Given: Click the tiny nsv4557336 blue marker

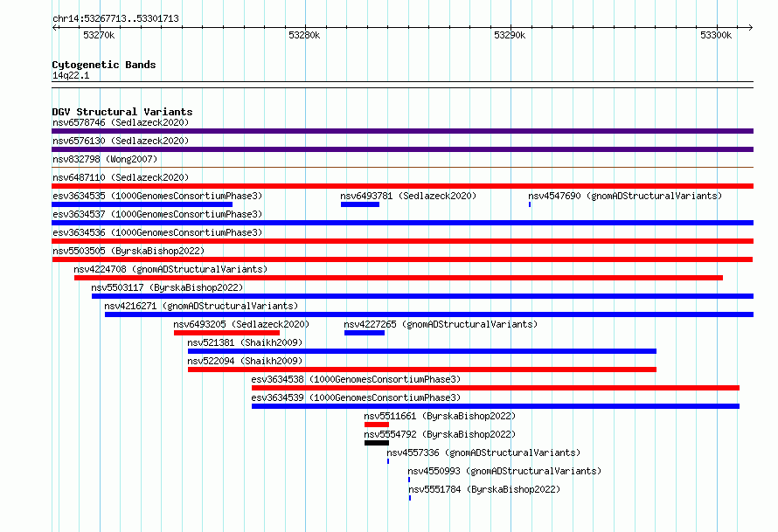Looking at the screenshot, I should tap(388, 461).
